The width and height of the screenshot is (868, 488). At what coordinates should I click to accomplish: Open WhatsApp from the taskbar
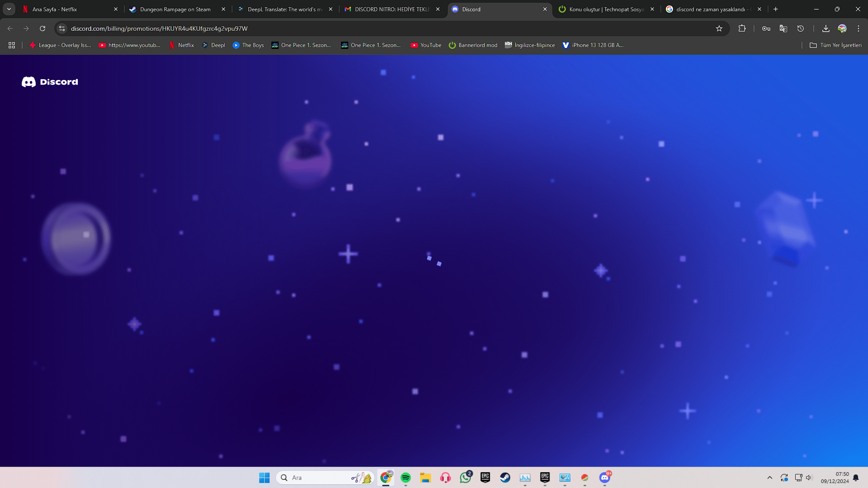(x=465, y=477)
